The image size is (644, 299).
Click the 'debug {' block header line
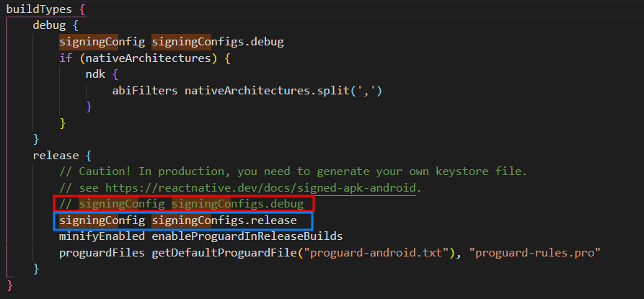click(55, 25)
